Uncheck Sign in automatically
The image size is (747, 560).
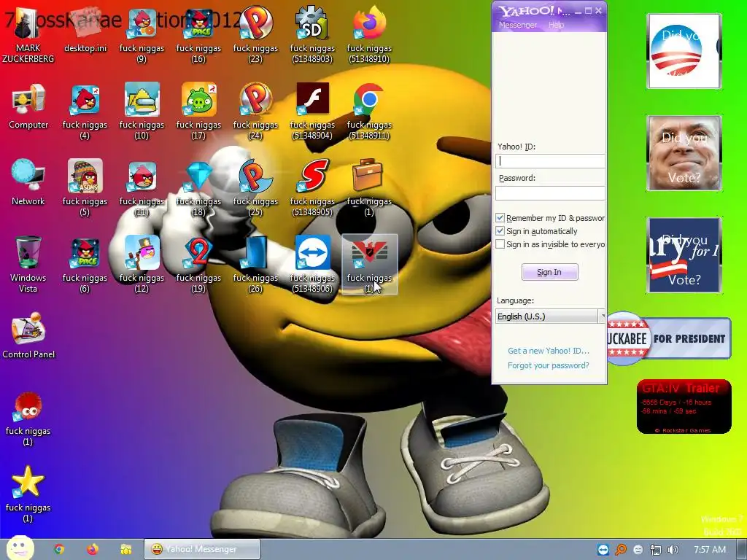(500, 231)
